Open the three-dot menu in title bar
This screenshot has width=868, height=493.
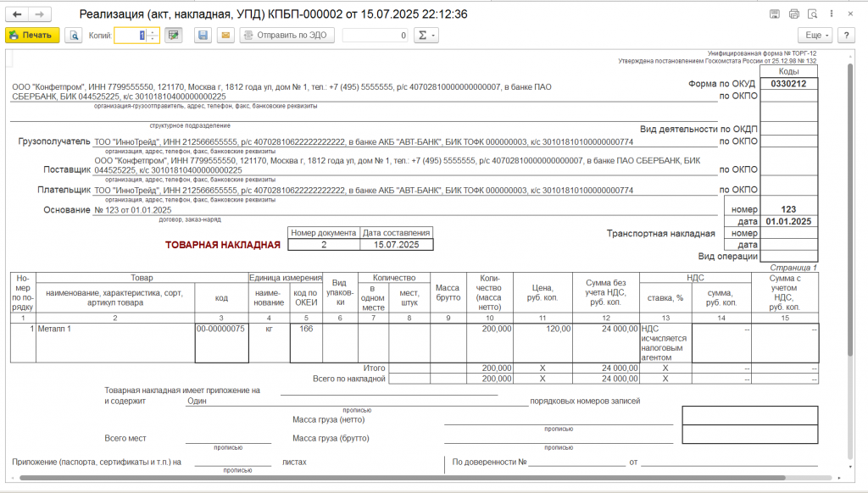(832, 14)
